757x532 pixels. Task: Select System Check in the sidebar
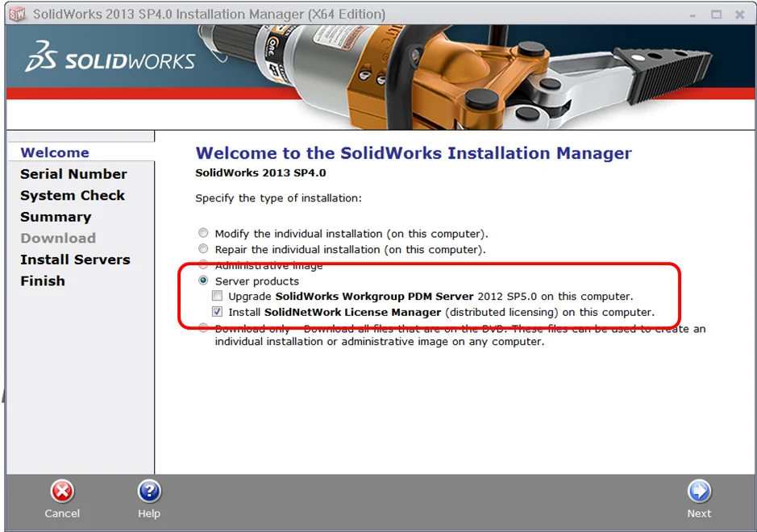[x=73, y=195]
